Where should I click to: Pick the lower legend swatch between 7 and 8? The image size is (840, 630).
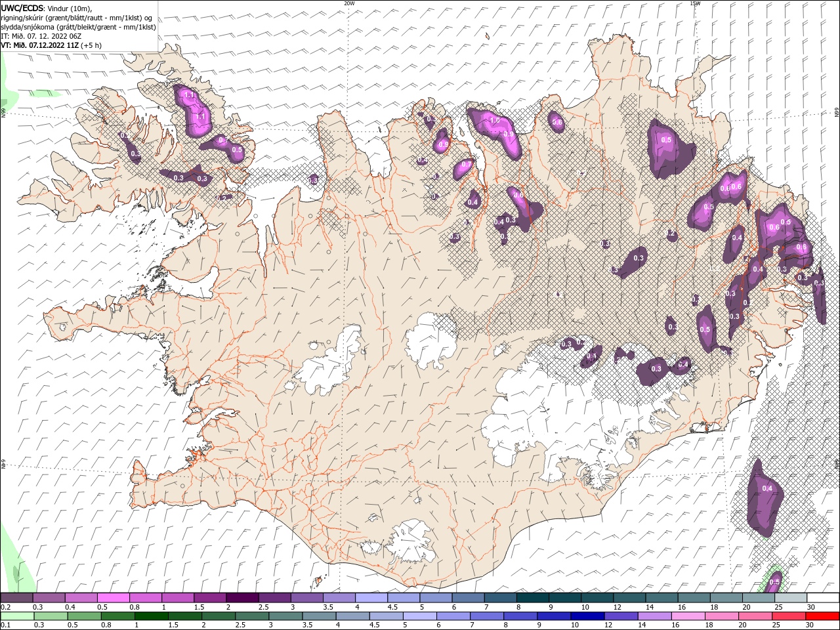(487, 616)
